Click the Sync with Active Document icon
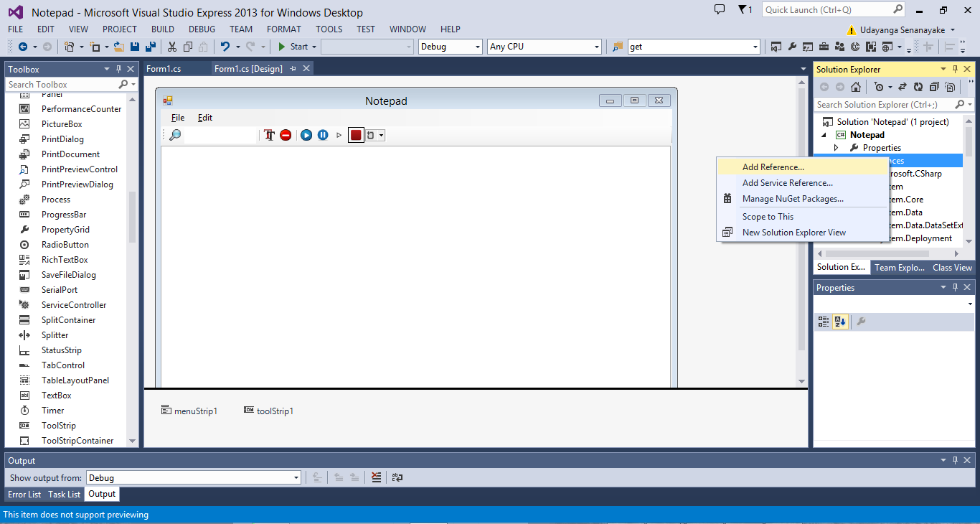The image size is (980, 524). click(x=903, y=87)
